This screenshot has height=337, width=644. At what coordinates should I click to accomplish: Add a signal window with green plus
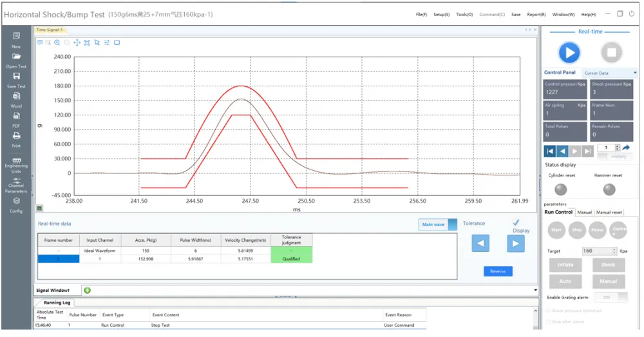coord(87,291)
